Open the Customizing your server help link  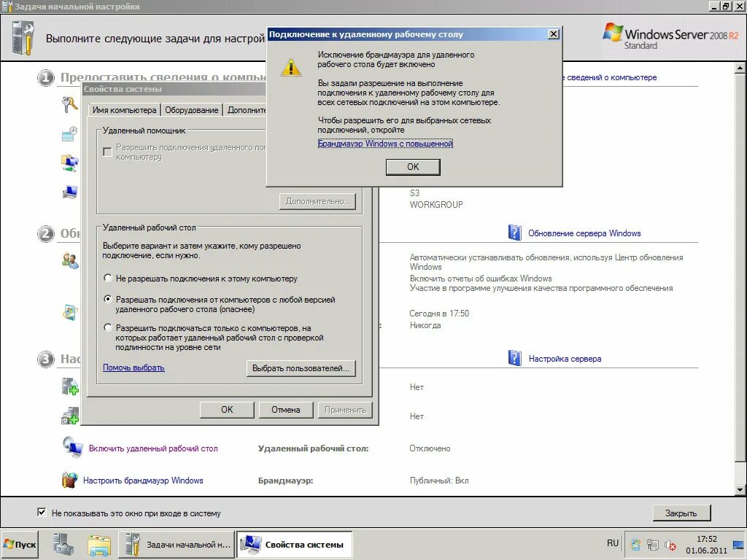565,359
